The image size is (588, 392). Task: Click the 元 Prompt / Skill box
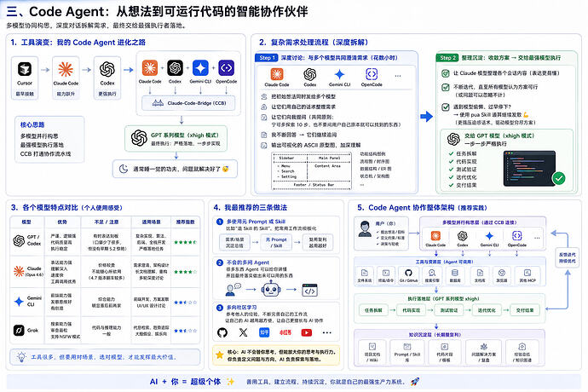(276, 242)
